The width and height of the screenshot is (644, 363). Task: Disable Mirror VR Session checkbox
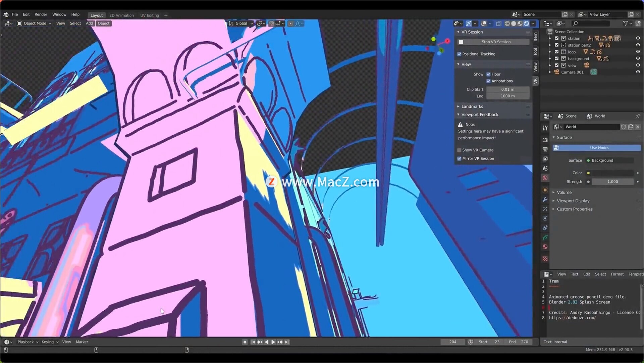(x=459, y=158)
